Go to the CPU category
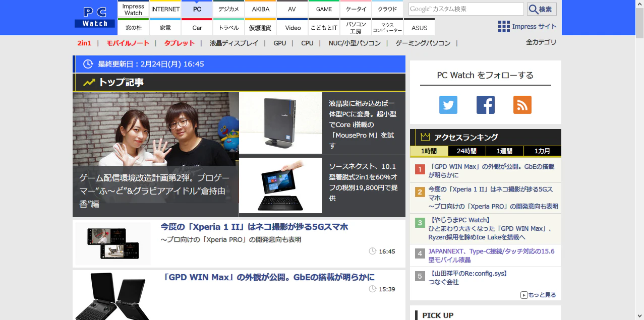The height and width of the screenshot is (320, 644). click(x=307, y=43)
